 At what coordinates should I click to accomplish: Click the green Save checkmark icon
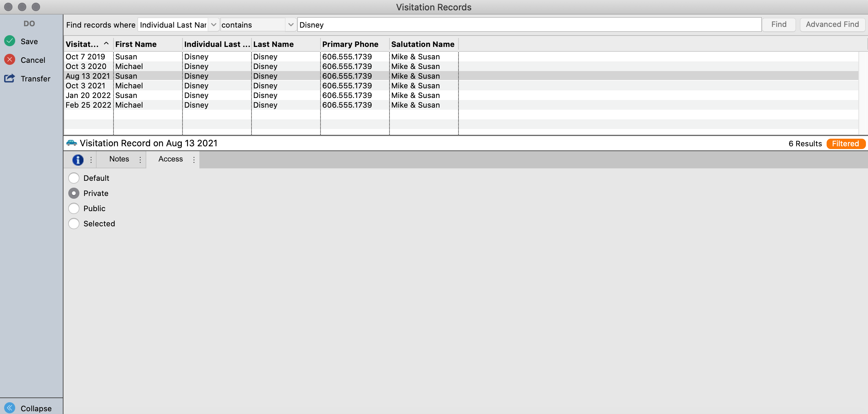point(10,41)
